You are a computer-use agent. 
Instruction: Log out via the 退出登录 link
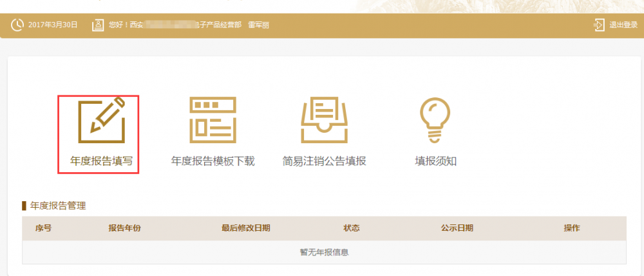623,25
